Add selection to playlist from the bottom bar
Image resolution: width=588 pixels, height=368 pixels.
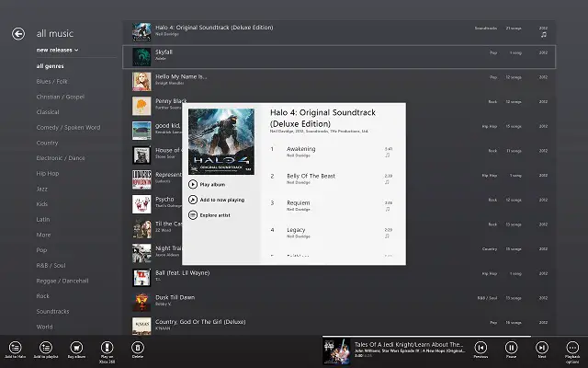(46, 348)
